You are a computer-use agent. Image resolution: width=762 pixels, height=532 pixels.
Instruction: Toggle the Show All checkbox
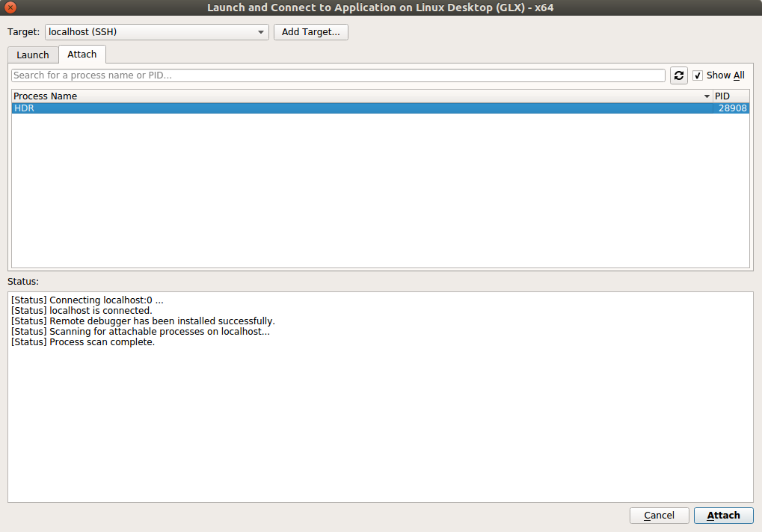coord(698,75)
